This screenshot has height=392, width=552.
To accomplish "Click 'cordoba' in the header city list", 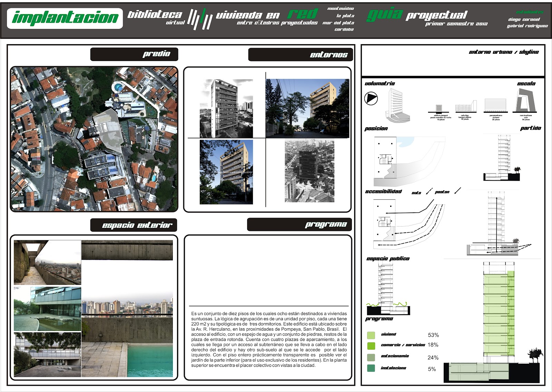I will 344,30.
